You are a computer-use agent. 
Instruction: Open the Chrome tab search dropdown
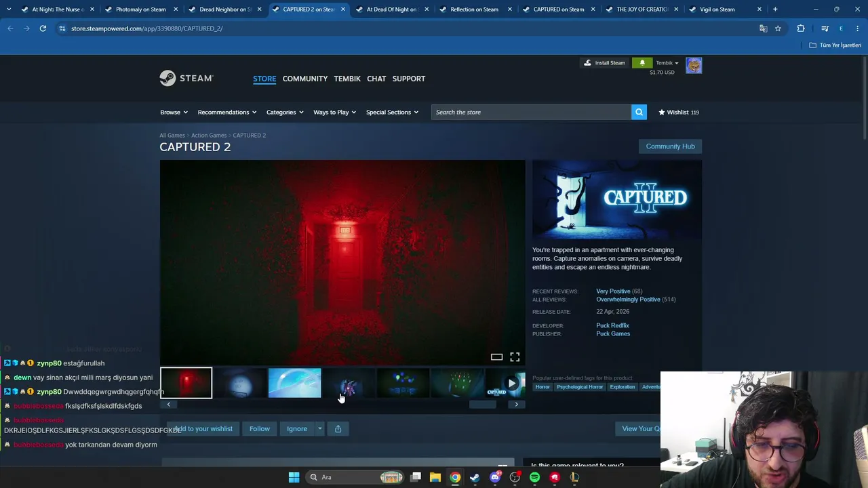click(x=9, y=9)
